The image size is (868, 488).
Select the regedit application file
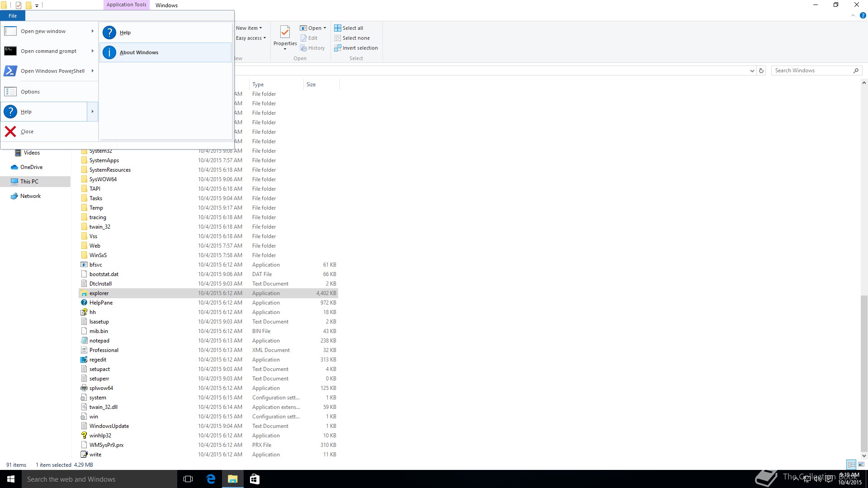click(x=98, y=360)
